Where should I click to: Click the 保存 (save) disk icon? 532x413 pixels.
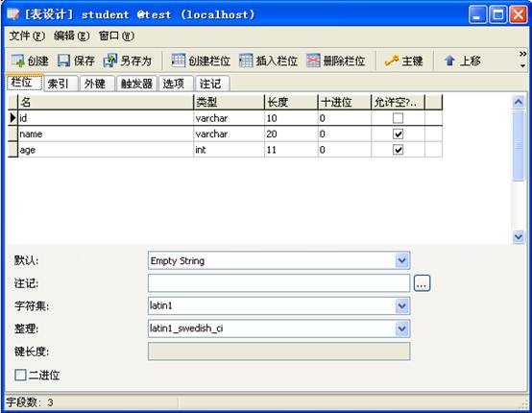(x=63, y=61)
